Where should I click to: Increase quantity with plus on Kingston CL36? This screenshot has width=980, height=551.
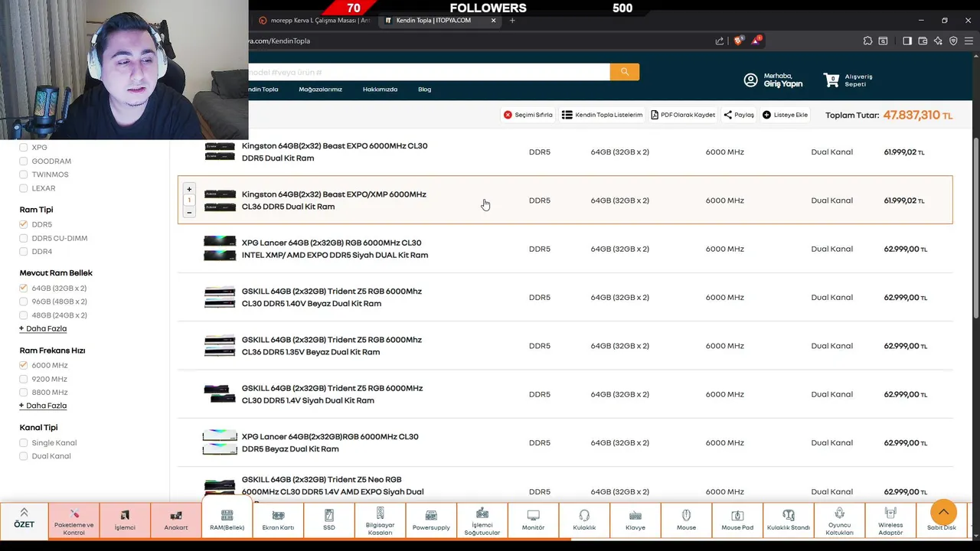click(x=189, y=189)
